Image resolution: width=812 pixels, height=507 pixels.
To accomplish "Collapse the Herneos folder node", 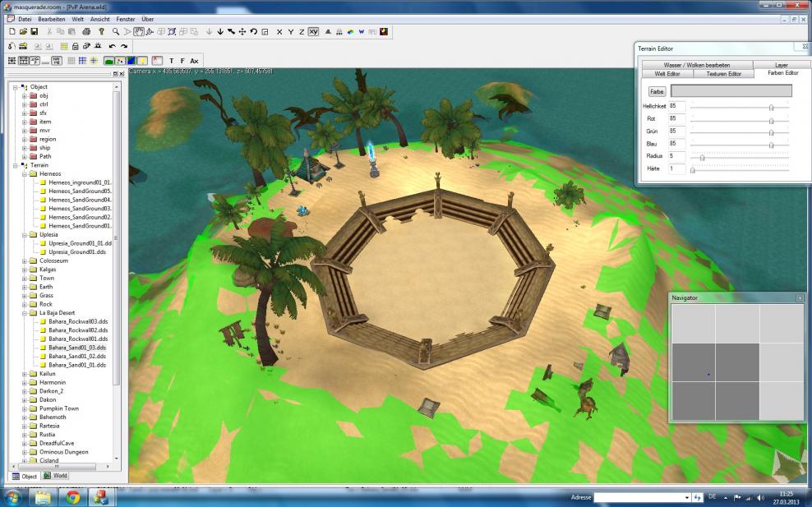I will coord(25,174).
